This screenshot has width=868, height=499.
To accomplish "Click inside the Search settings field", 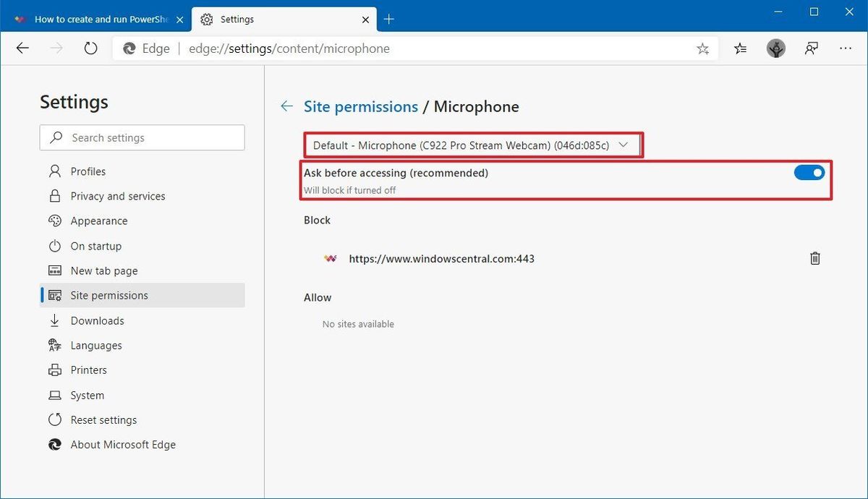I will click(145, 137).
